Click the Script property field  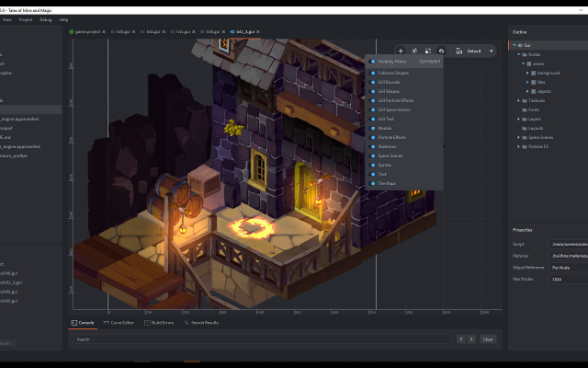pos(569,244)
